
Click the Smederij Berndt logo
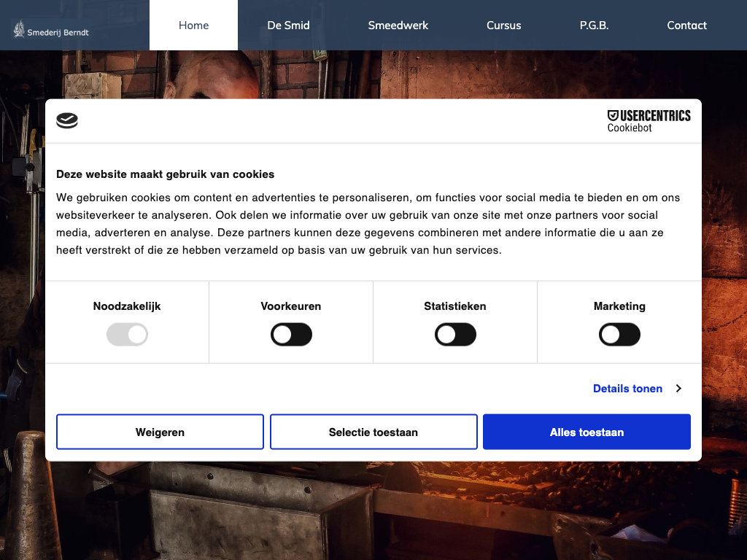(x=51, y=30)
